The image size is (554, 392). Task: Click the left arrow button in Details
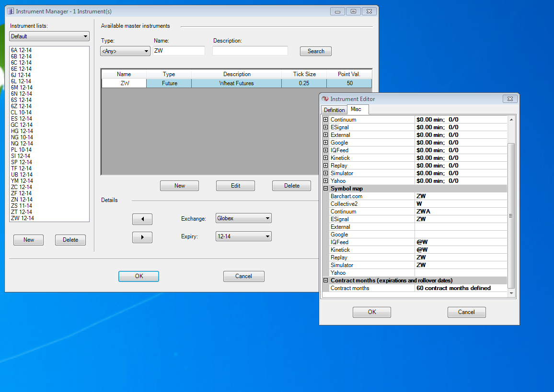pos(142,219)
